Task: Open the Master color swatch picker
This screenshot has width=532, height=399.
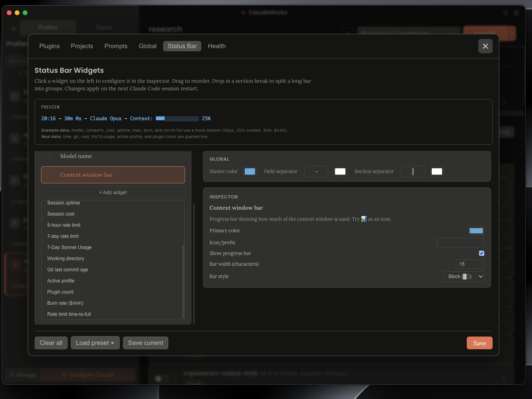Action: pyautogui.click(x=250, y=171)
